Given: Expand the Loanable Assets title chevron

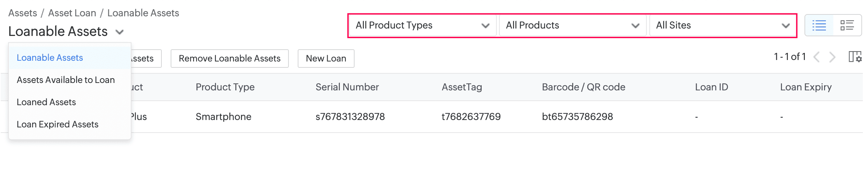Looking at the screenshot, I should click(x=119, y=32).
